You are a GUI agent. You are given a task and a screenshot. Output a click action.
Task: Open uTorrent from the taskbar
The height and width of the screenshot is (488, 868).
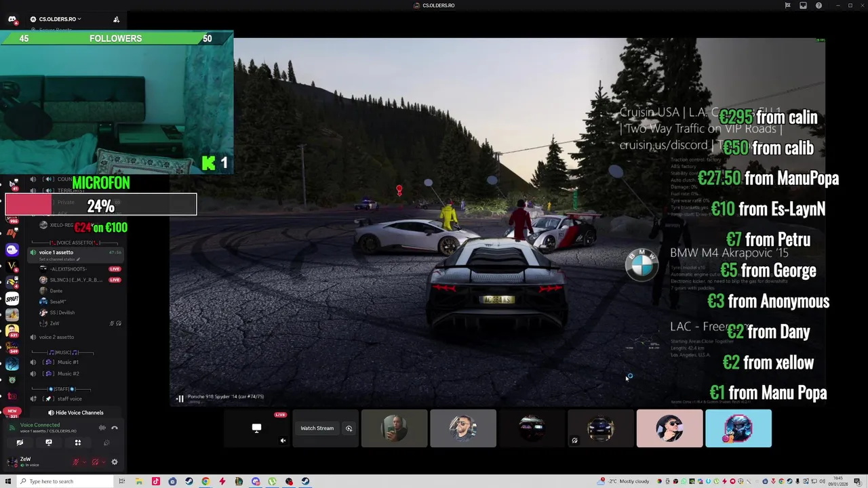coord(272,481)
